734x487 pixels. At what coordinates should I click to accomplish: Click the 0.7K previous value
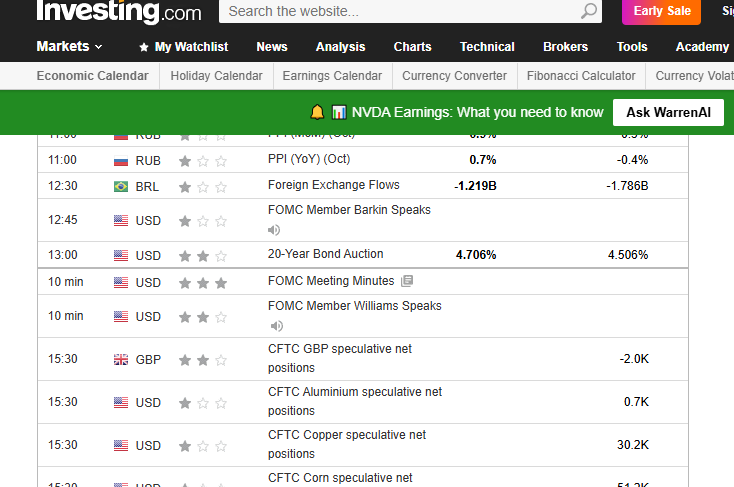(x=636, y=402)
